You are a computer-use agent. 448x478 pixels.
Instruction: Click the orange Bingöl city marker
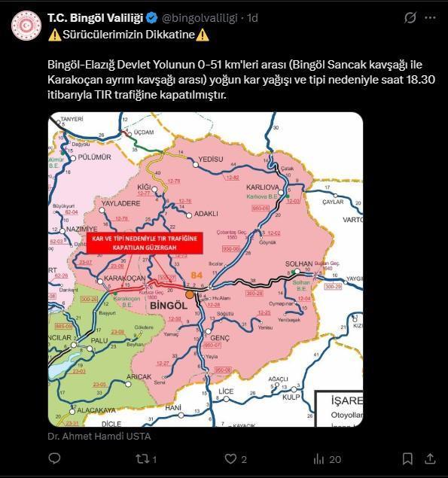(190, 294)
